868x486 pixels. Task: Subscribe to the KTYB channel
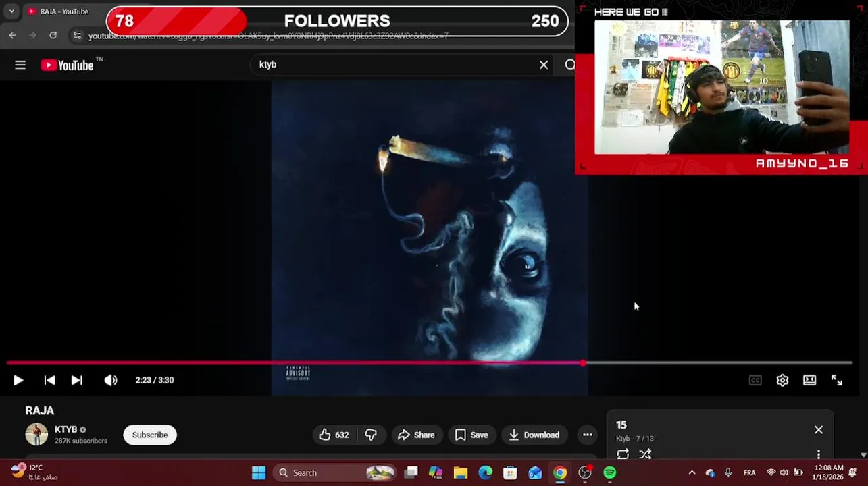(150, 435)
